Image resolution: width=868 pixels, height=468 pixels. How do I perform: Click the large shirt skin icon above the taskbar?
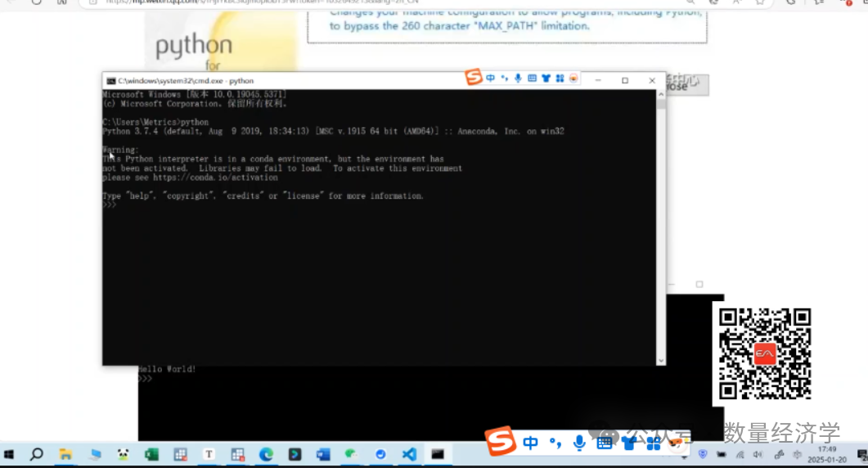[x=629, y=443]
